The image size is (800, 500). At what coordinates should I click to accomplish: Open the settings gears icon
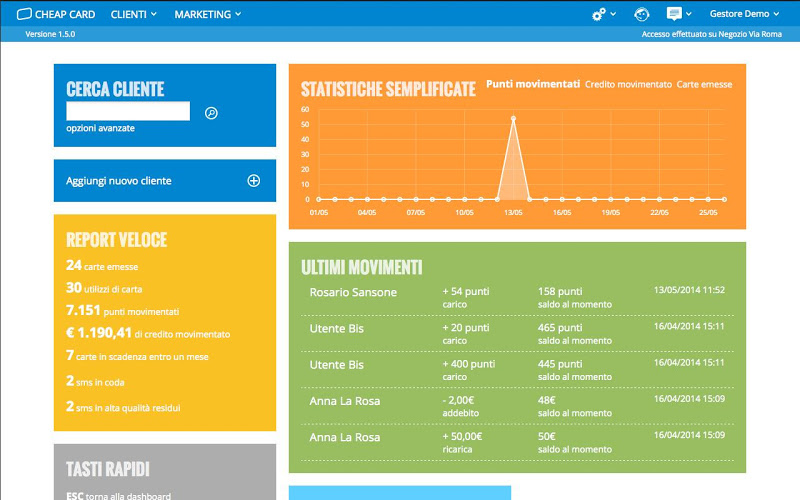click(x=598, y=14)
